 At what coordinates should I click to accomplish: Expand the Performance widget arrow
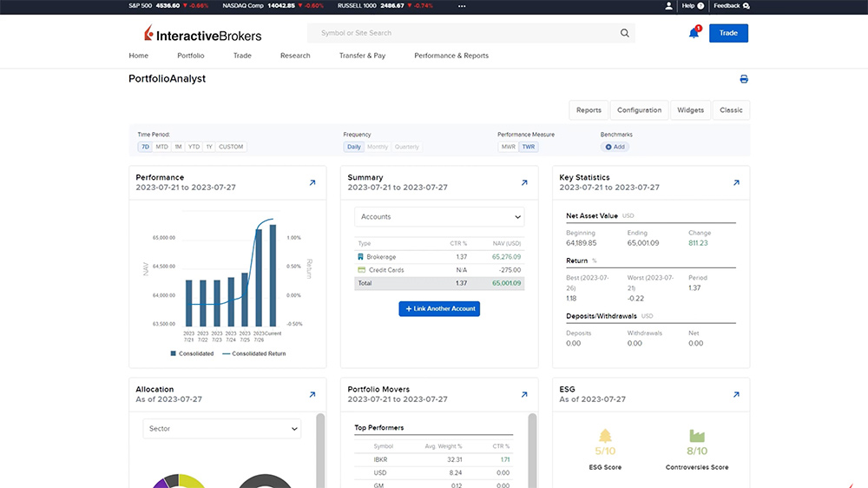click(312, 182)
